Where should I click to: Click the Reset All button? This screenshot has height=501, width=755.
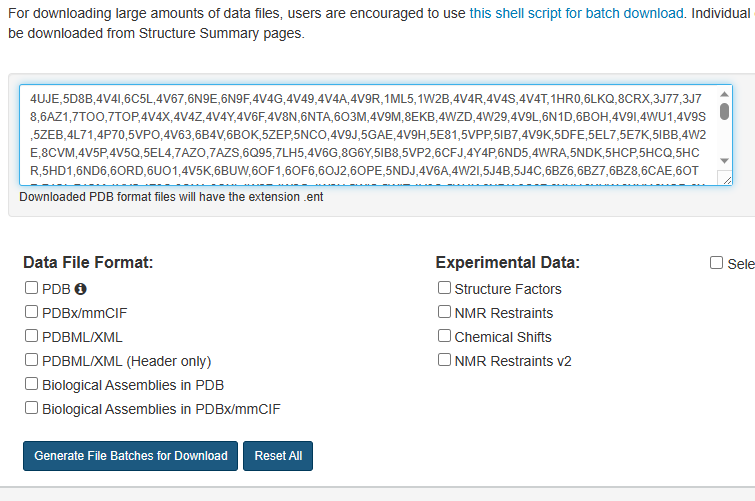pyautogui.click(x=278, y=456)
